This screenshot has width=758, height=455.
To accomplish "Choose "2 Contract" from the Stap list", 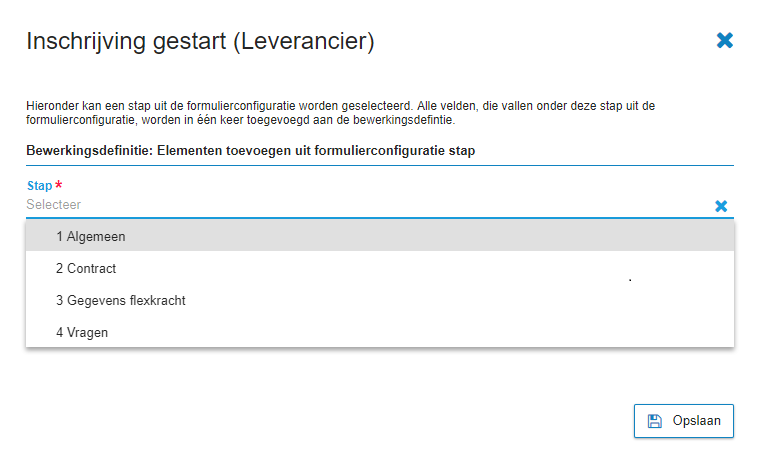I will point(380,268).
